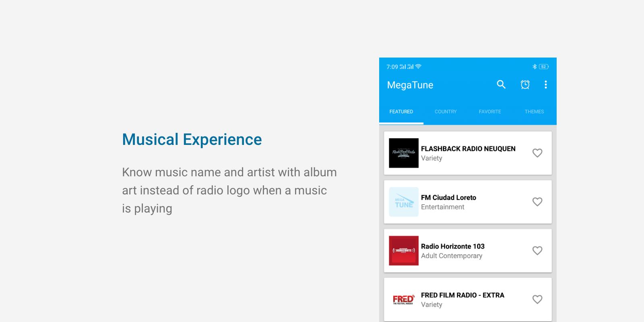Tap the battery indicator showing 52
This screenshot has width=644, height=322.
point(544,67)
